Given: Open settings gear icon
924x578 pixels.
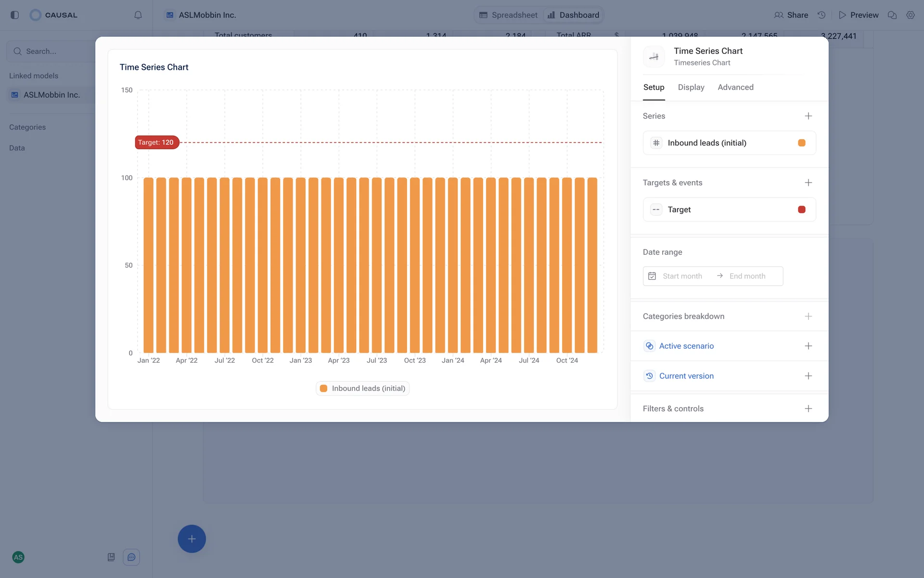Looking at the screenshot, I should click(x=910, y=15).
